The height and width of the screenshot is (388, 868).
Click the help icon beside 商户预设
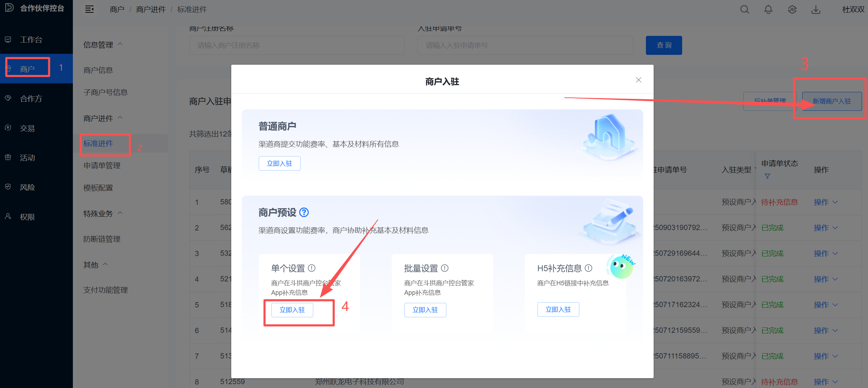tap(304, 212)
